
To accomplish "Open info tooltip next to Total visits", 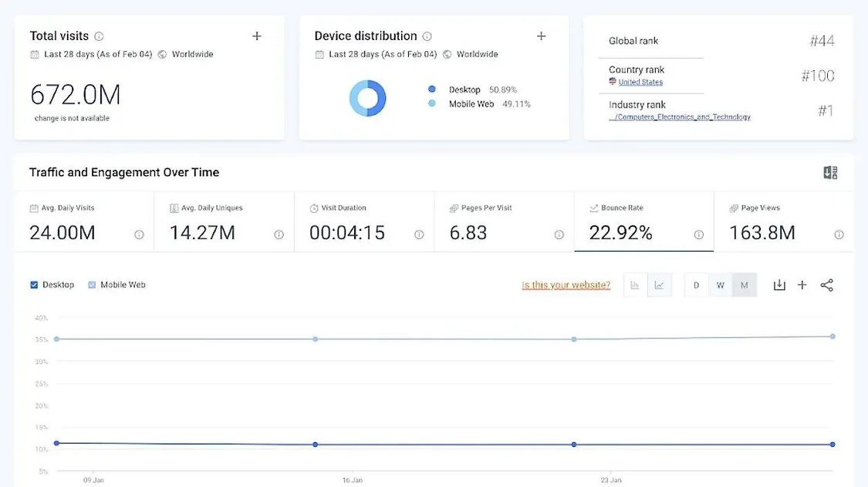I will 99,36.
